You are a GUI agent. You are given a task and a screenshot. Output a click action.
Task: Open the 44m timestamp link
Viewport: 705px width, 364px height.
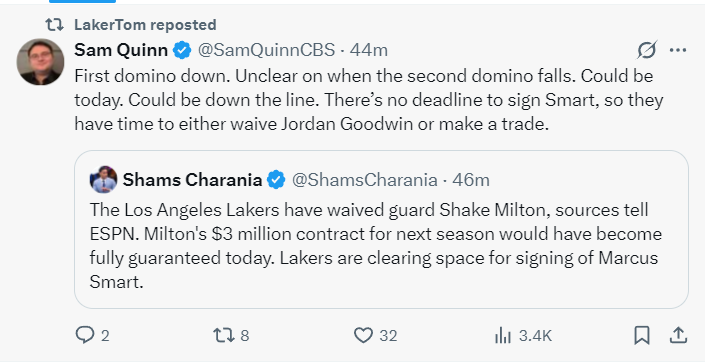[x=369, y=50]
